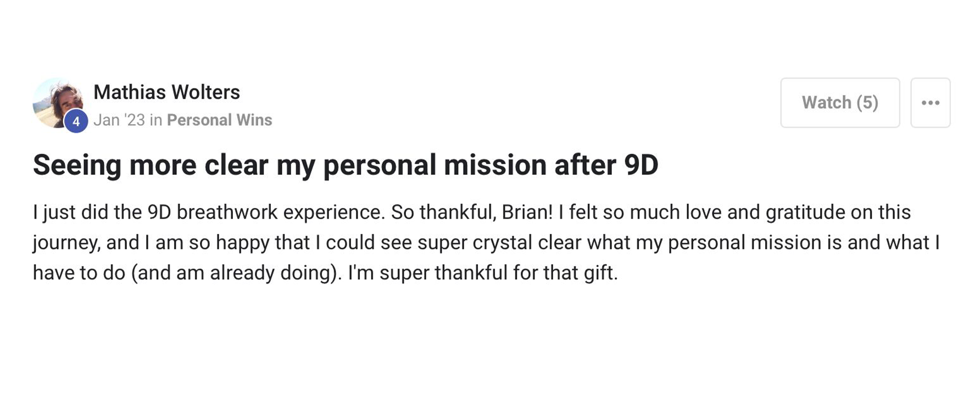The height and width of the screenshot is (406, 980).
Task: Open Mathias Wolters' profile via name
Action: 166,92
